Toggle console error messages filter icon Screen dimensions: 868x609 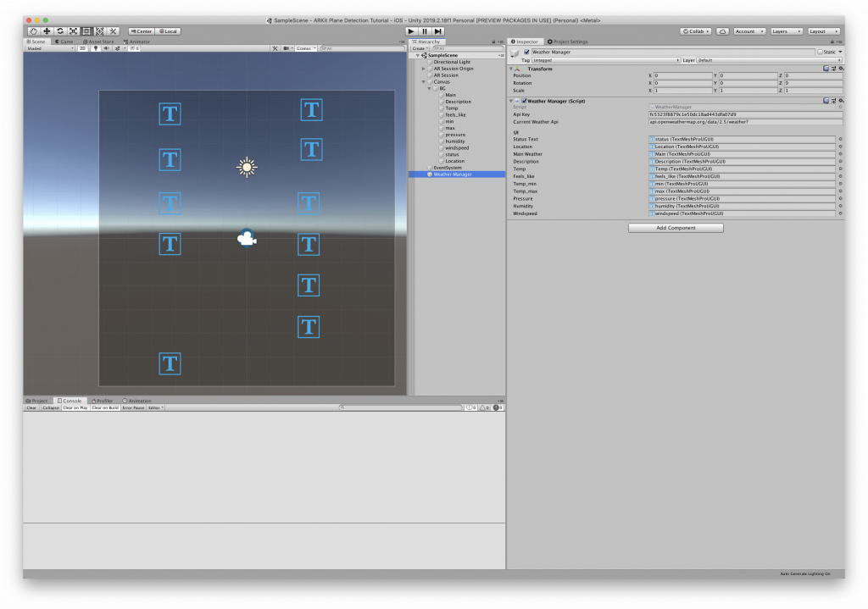point(498,407)
